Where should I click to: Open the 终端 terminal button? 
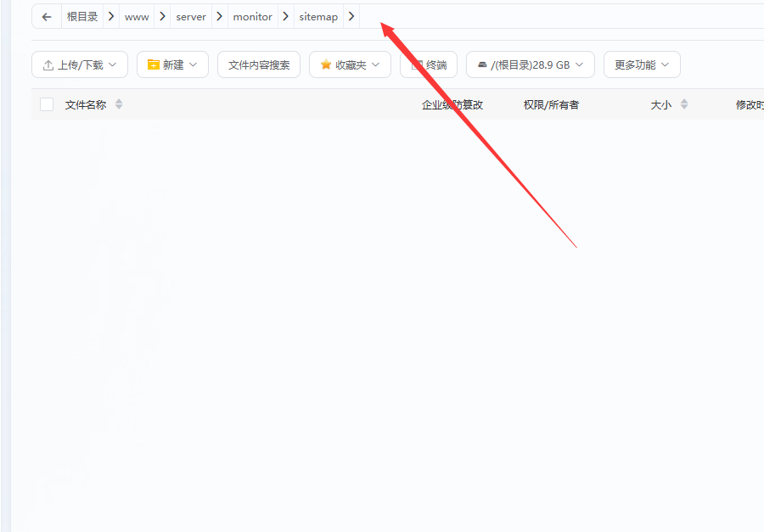(429, 64)
